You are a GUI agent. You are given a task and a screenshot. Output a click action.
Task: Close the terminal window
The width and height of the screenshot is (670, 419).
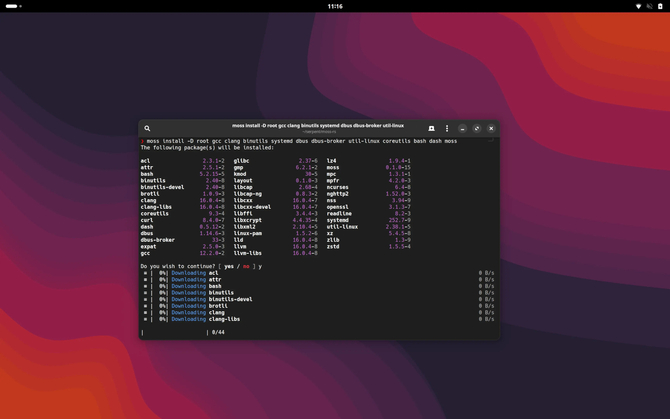491,129
